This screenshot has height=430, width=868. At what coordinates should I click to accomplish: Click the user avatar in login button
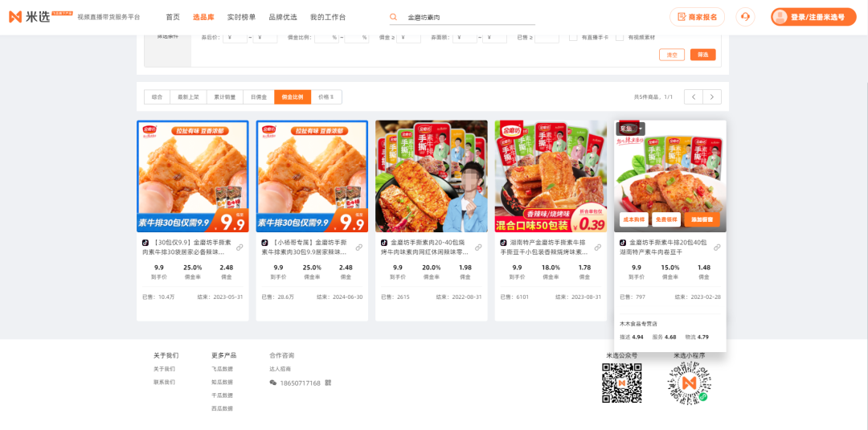[780, 17]
